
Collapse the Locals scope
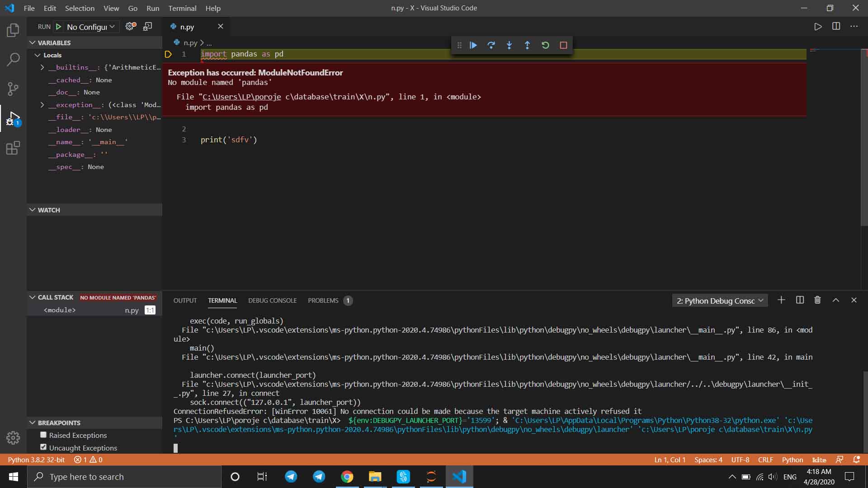point(38,55)
